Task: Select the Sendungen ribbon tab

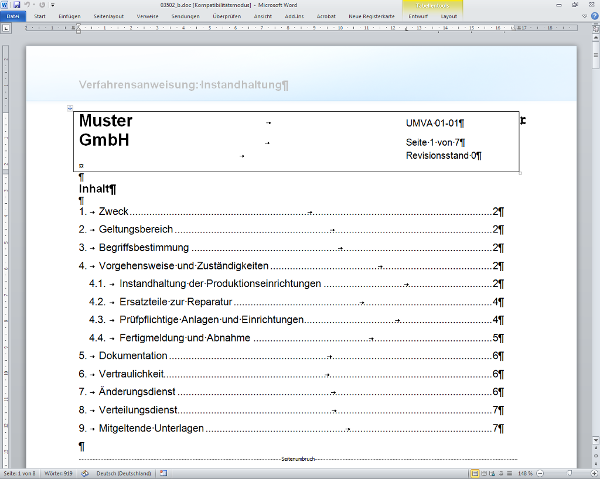Action: coord(184,16)
